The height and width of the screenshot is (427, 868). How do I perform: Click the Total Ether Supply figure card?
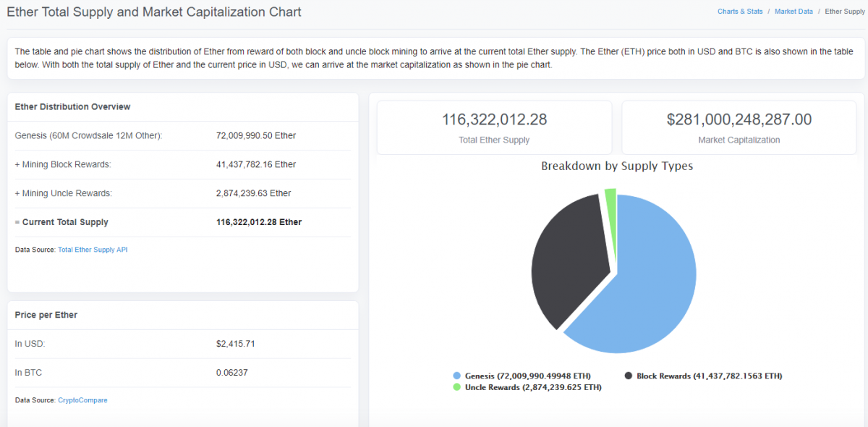[x=494, y=127]
